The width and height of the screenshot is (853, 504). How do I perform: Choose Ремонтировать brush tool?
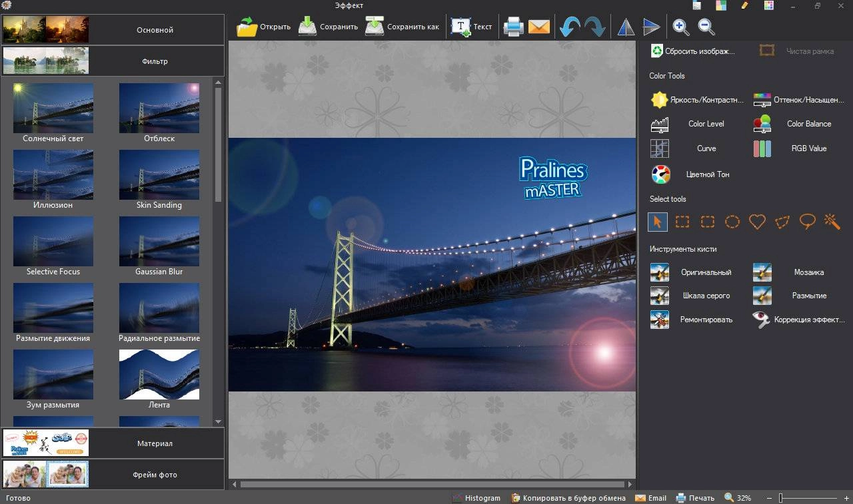tap(692, 320)
